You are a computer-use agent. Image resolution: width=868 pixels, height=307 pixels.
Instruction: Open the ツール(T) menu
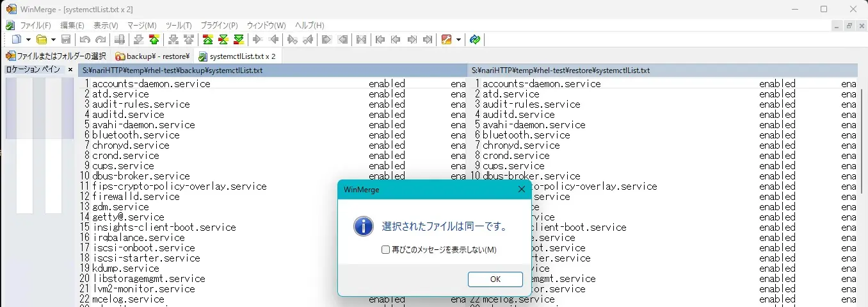coord(179,26)
